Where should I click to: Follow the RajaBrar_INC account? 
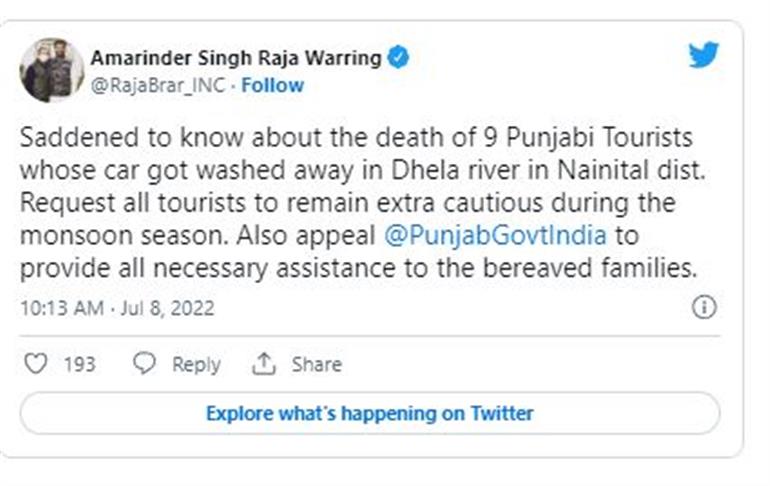pos(273,85)
